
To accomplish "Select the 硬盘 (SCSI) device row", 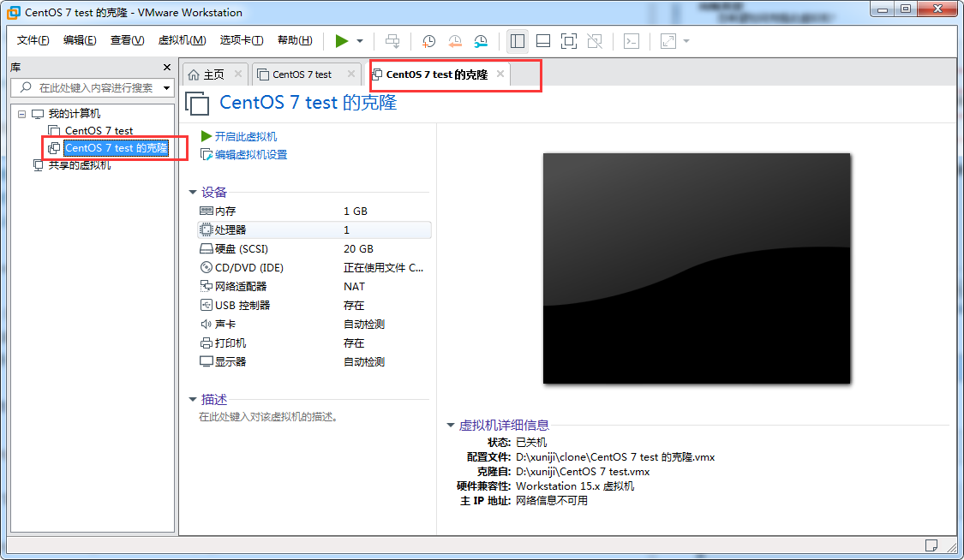I will tap(314, 248).
